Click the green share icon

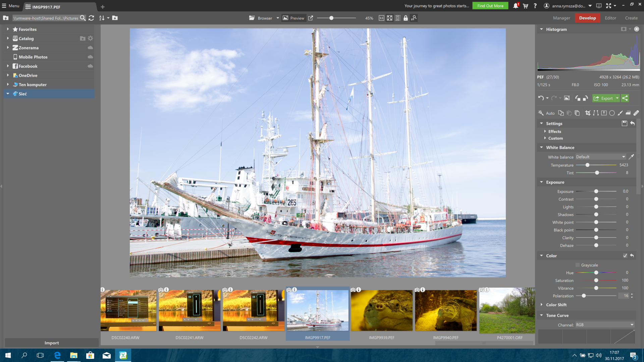(x=625, y=98)
